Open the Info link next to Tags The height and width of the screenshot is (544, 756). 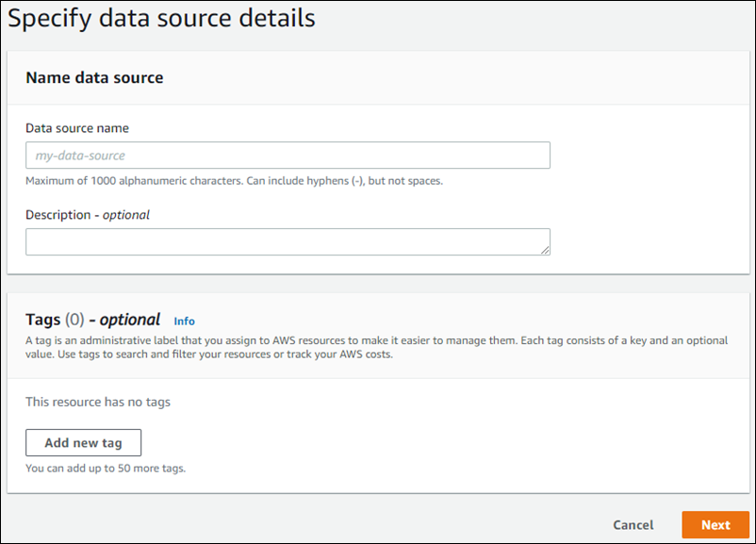tap(185, 321)
